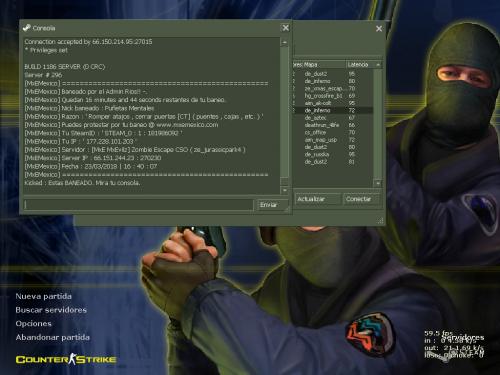Viewport: 500px width, 375px height.
Task: Select the de_aztec server row
Action: tap(333, 118)
